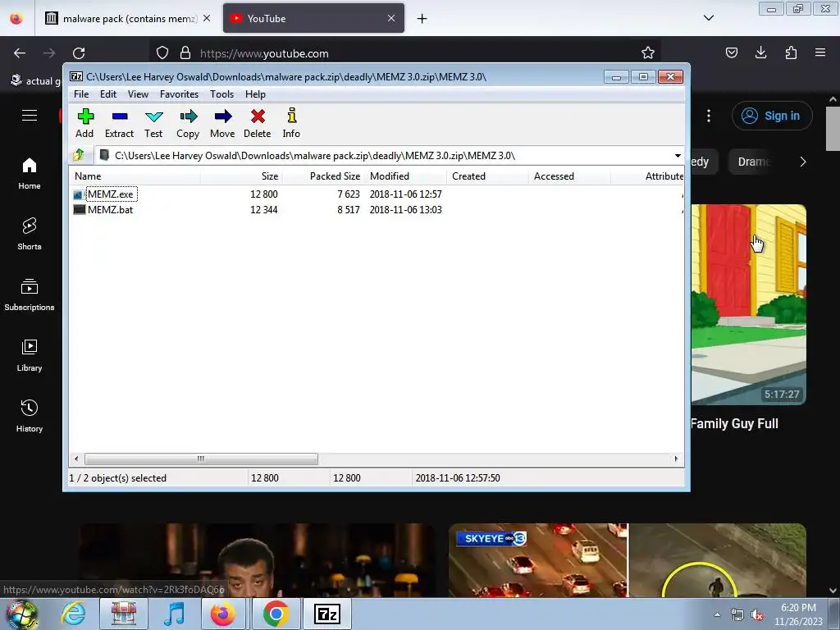Click the YouTube Sign in button
Screen dimensions: 840x630
772,116
